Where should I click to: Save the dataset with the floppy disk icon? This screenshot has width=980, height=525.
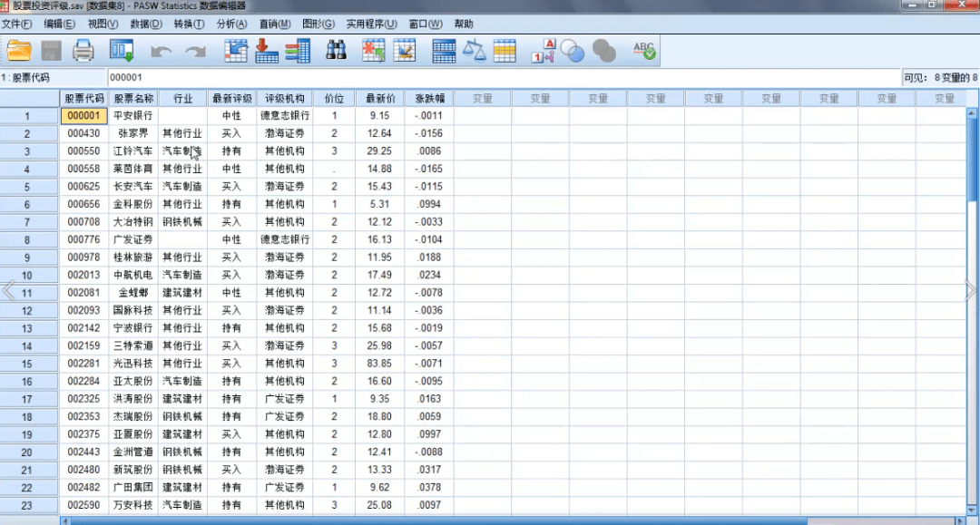51,51
